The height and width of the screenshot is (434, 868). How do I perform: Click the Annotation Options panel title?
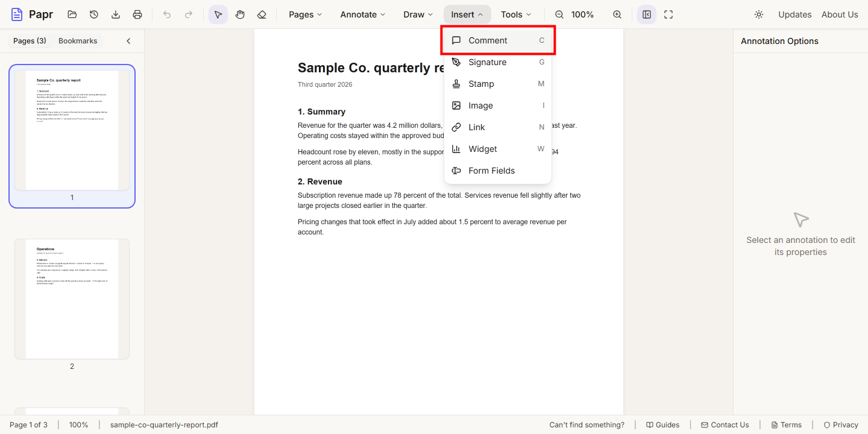click(x=779, y=41)
